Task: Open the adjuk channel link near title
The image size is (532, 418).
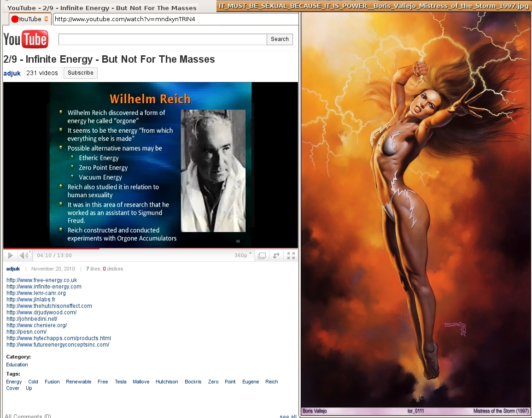Action: pyautogui.click(x=12, y=73)
